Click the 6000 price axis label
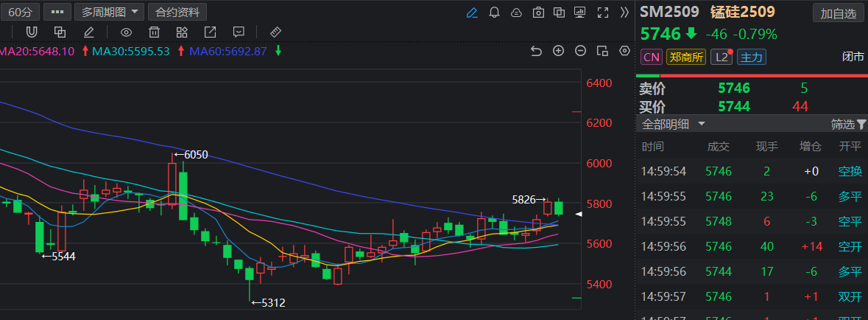Screen dimensions: 868x320 599,164
